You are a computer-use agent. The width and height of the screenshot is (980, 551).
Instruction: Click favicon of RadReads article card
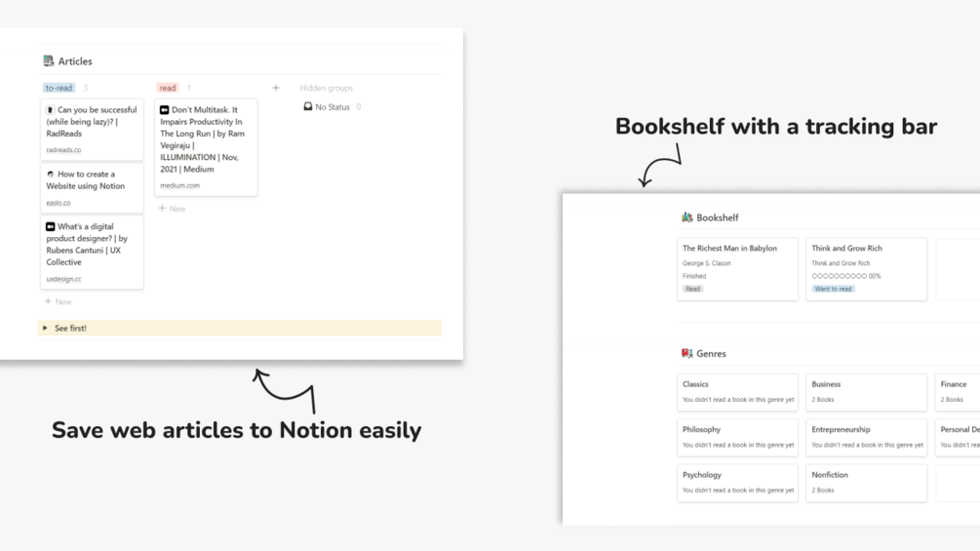tap(50, 110)
